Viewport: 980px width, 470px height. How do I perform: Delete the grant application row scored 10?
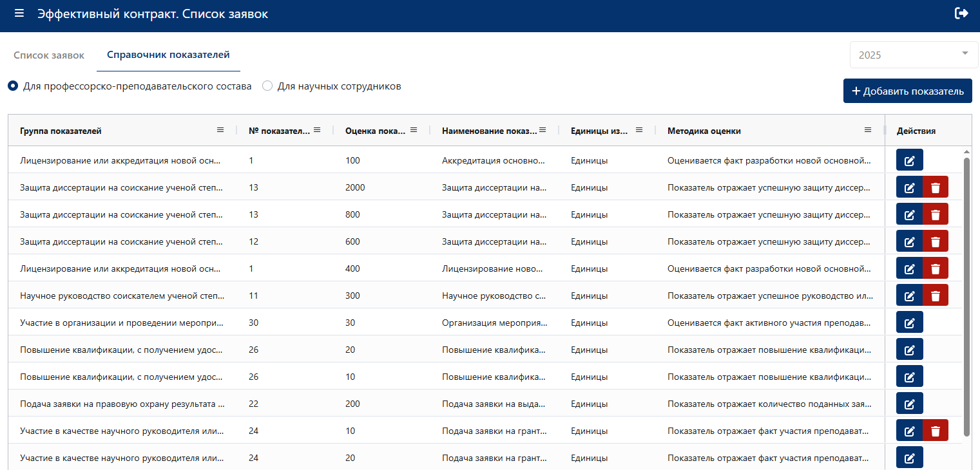tap(936, 431)
